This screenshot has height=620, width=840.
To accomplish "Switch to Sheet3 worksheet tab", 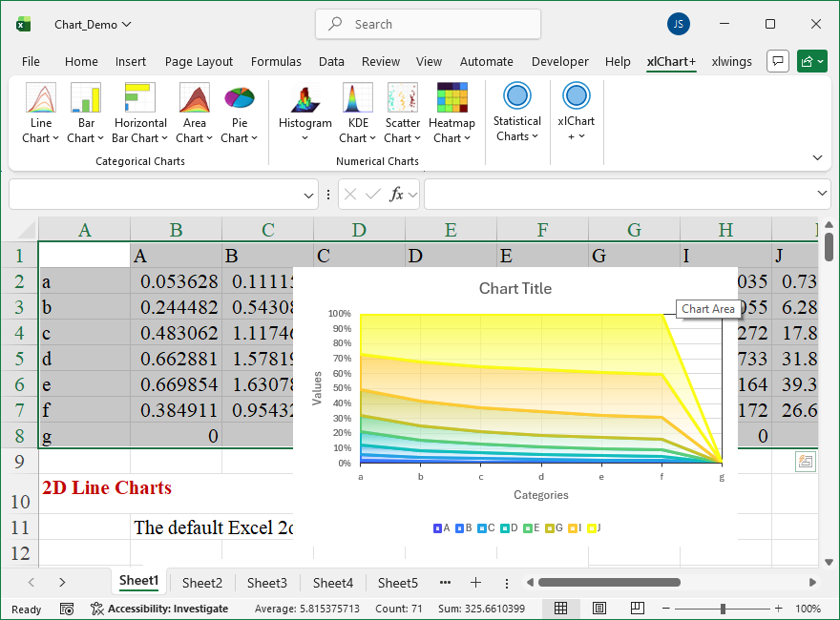I will 267,583.
